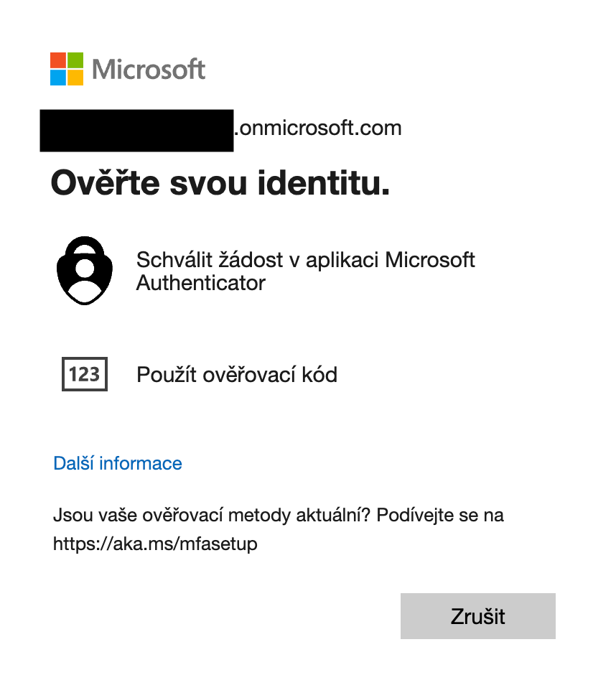Click the Ověřte svou identitu heading
The height and width of the screenshot is (698, 616).
coord(220,183)
